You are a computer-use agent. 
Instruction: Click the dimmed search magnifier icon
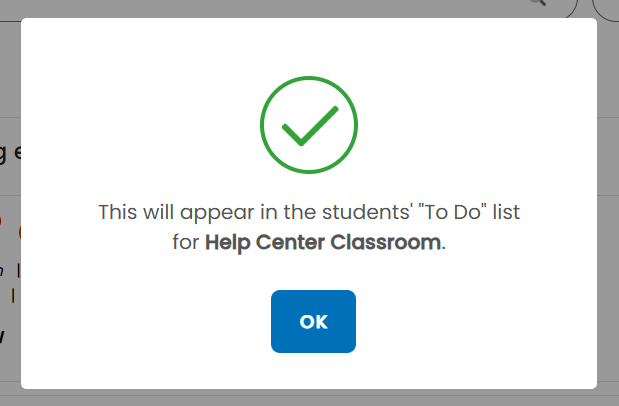tap(538, 2)
